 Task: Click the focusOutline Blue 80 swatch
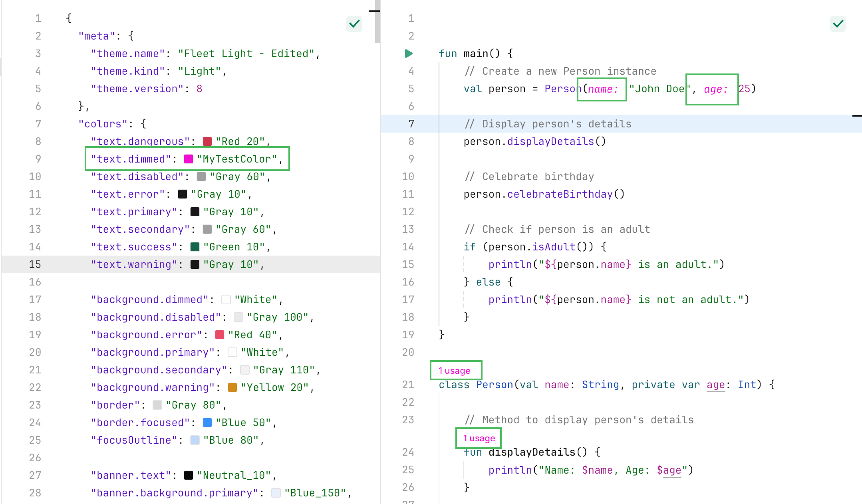(195, 440)
